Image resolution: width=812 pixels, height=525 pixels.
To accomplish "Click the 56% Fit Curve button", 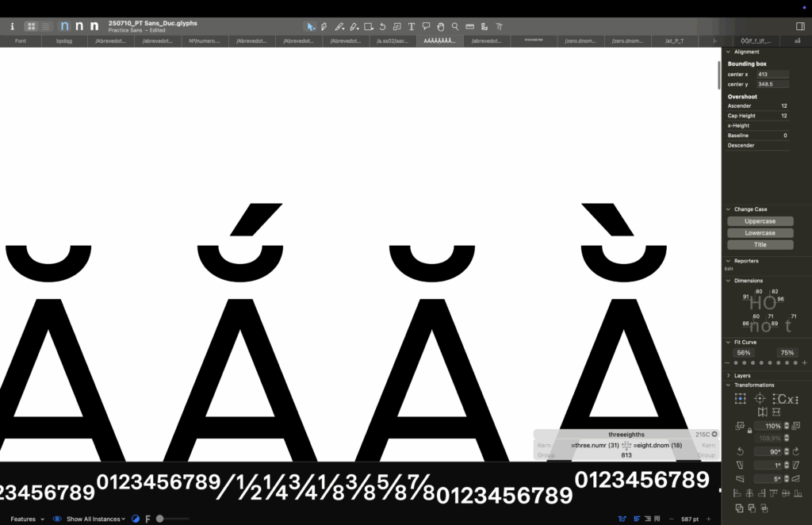I will (x=744, y=353).
